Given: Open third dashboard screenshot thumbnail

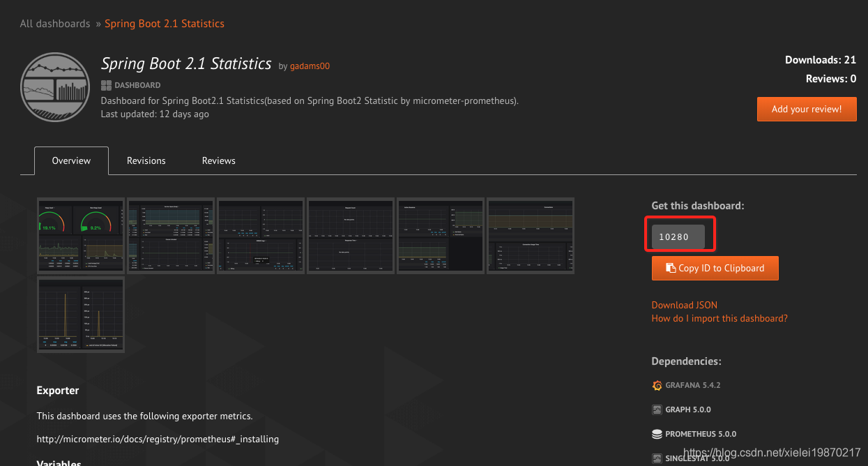Looking at the screenshot, I should coord(261,235).
